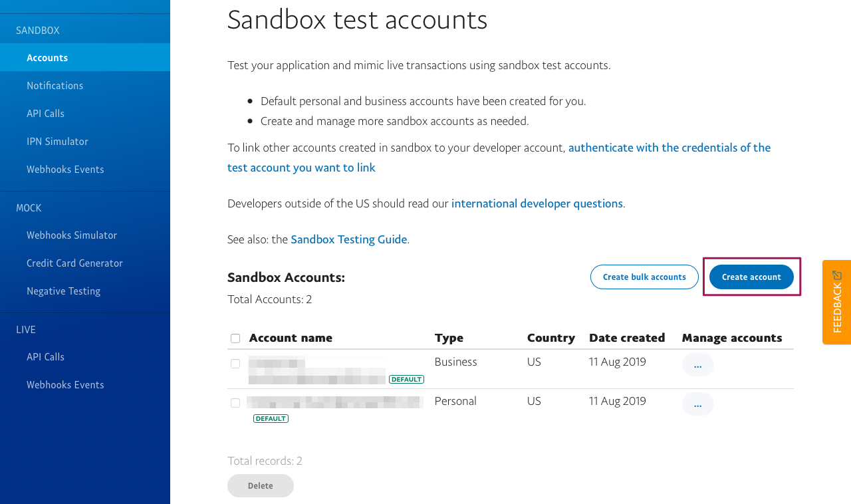Navigate to Negative Testing

coord(63,291)
